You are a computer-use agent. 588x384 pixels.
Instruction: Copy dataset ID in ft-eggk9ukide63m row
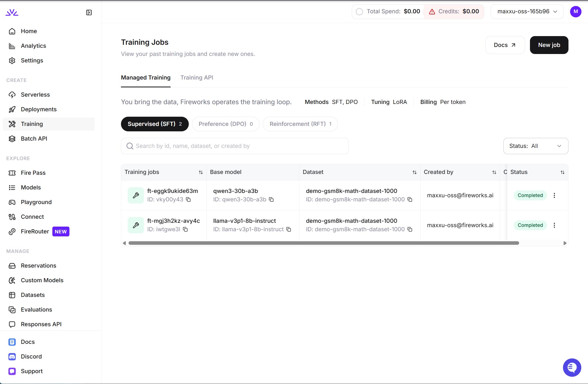410,199
